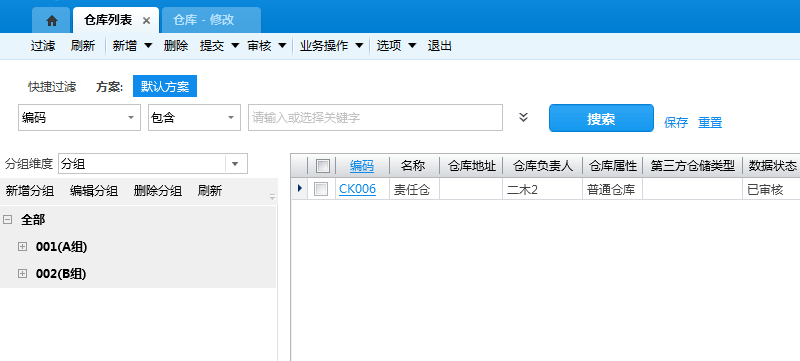The height and width of the screenshot is (361, 800).
Task: Click the row indicator arrow for CK006
Action: coord(299,189)
